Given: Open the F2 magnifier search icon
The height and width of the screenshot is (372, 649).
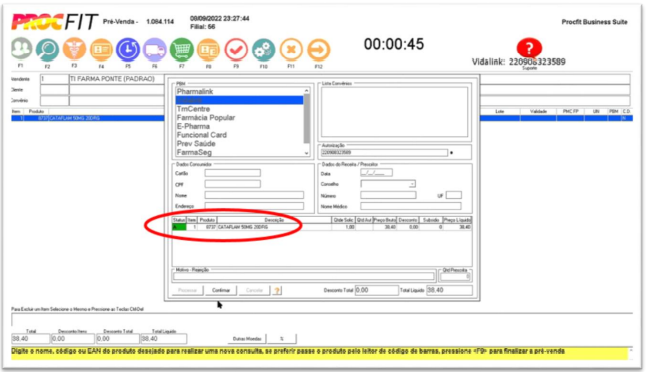Looking at the screenshot, I should [x=47, y=50].
